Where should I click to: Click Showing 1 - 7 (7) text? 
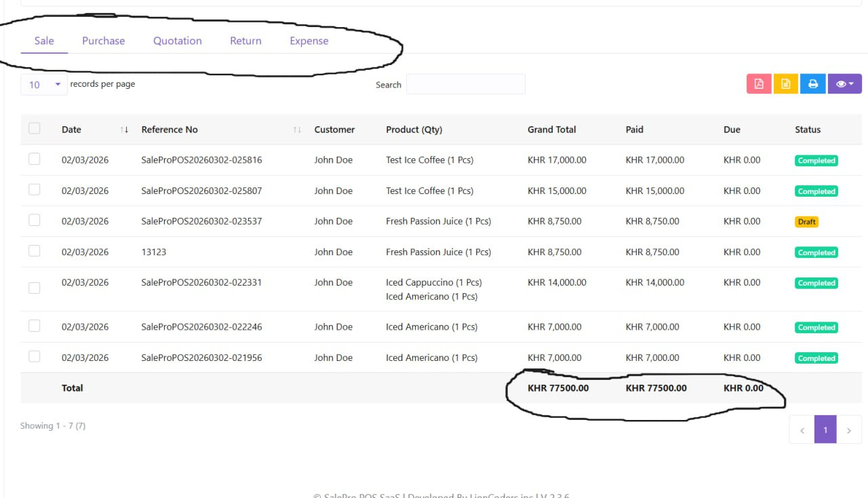(53, 425)
